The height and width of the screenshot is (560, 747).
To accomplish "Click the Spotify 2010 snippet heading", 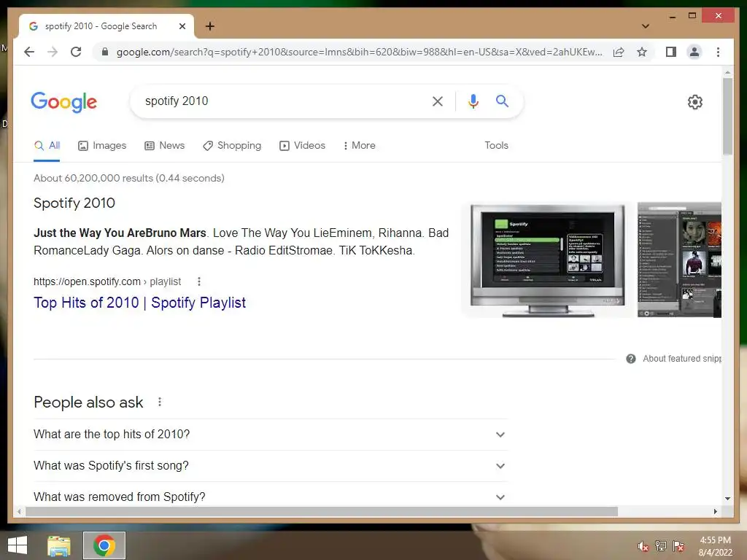I will (74, 203).
